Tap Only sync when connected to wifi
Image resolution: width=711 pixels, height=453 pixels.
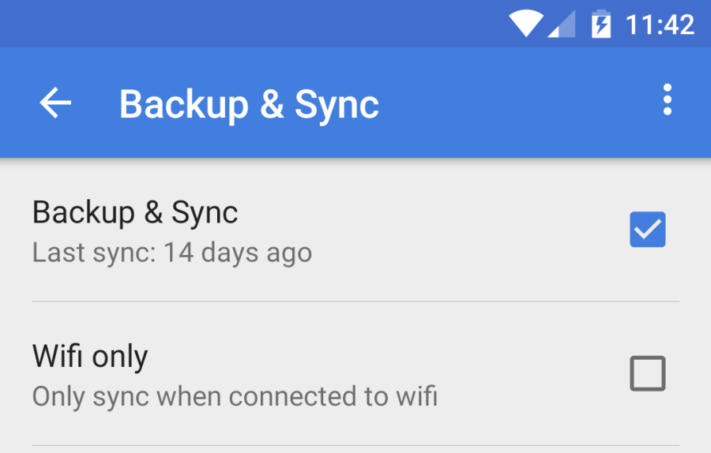click(x=235, y=396)
